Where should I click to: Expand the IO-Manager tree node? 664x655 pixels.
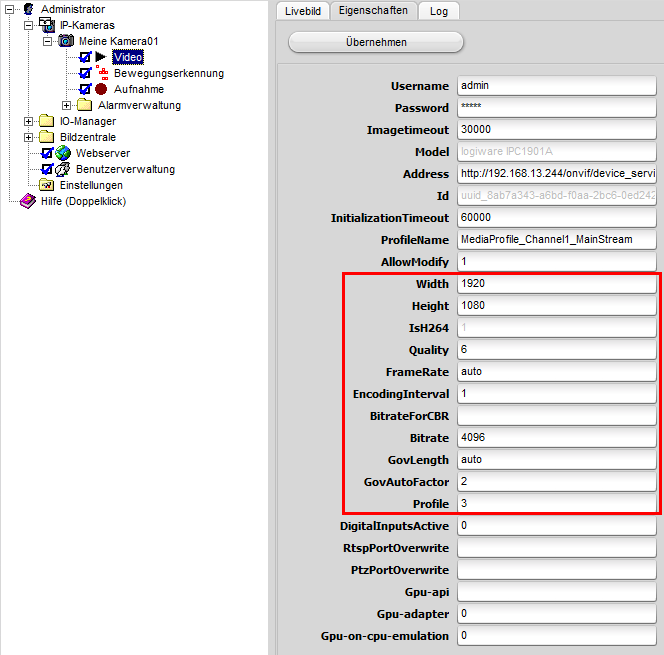[29, 121]
